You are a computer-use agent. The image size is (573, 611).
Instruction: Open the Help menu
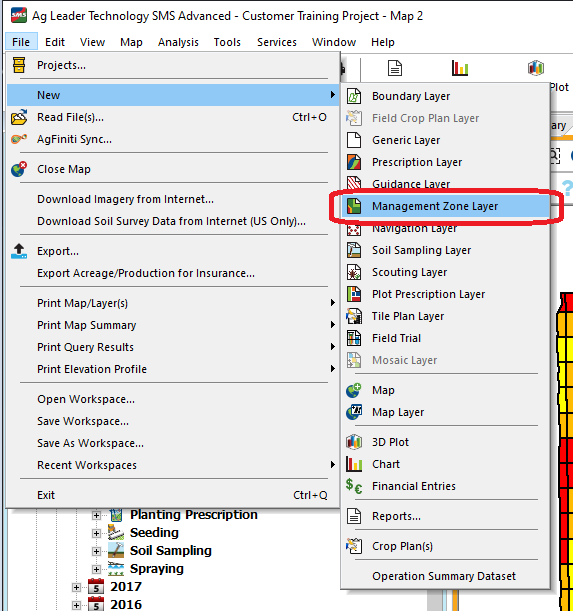pyautogui.click(x=382, y=42)
